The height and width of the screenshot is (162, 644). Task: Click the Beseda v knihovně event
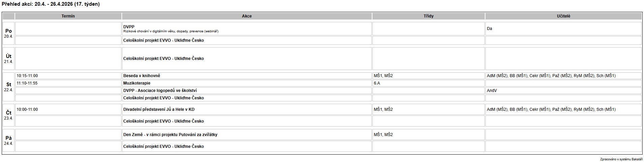click(142, 76)
